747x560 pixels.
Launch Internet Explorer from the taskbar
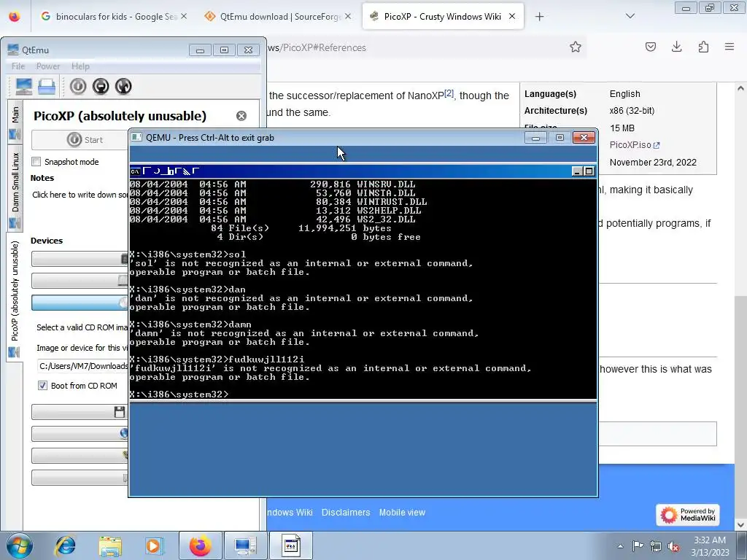coord(65,545)
